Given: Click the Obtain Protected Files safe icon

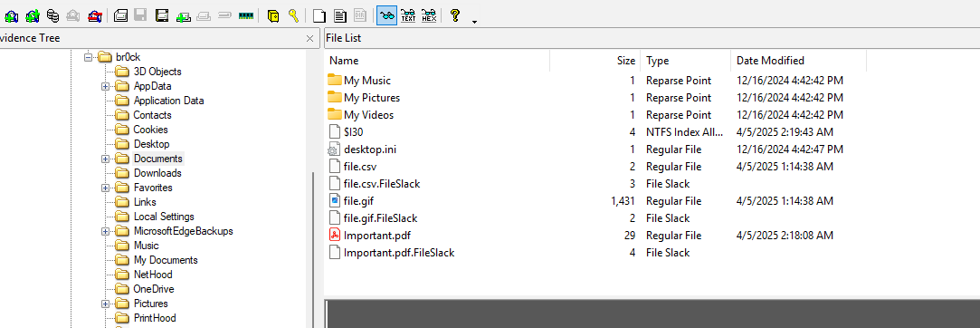Looking at the screenshot, I should 272,15.
